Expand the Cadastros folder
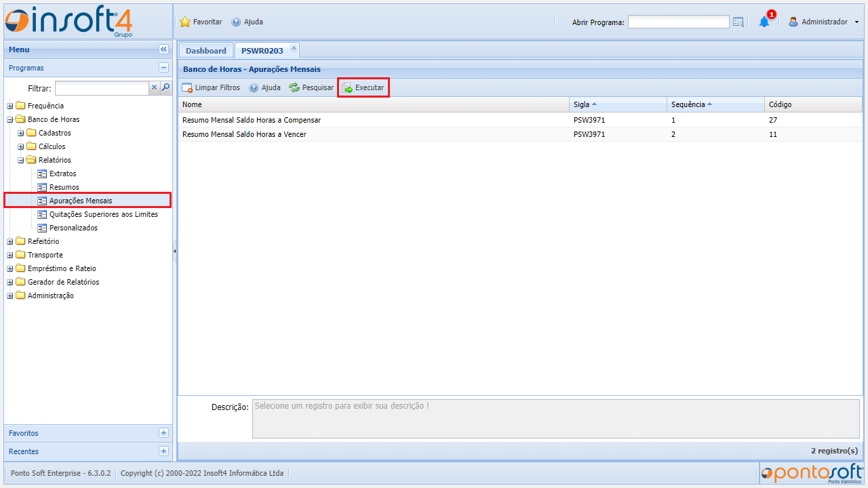Image resolution: width=868 pixels, height=488 pixels. pyautogui.click(x=21, y=133)
